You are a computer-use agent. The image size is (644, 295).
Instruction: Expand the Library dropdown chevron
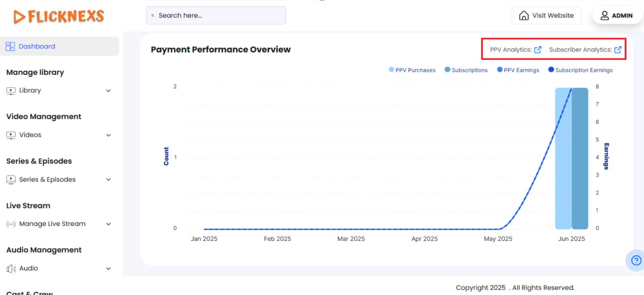pos(109,91)
